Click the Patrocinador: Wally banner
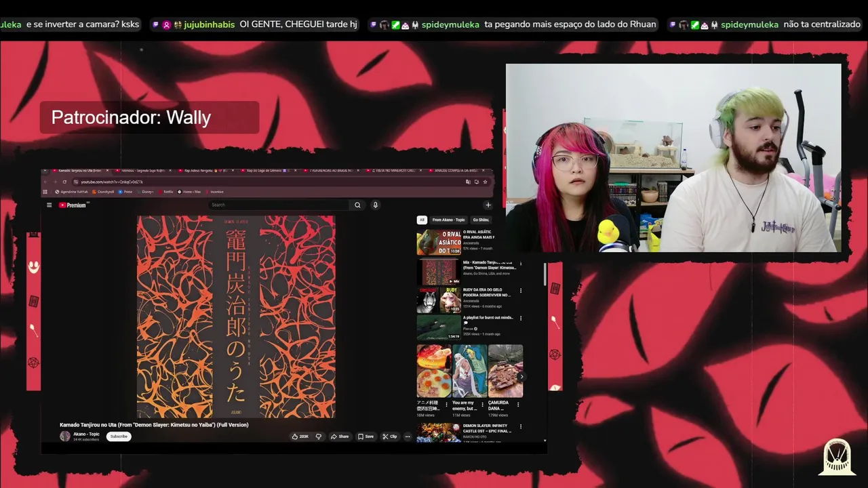868x488 pixels. (149, 117)
